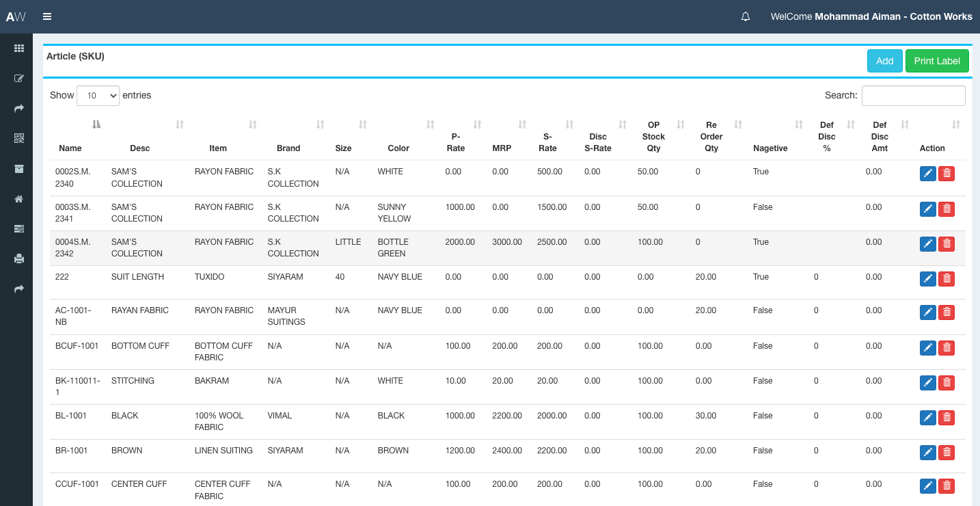Sort table by Size column
This screenshot has height=506, width=980.
(351, 136)
